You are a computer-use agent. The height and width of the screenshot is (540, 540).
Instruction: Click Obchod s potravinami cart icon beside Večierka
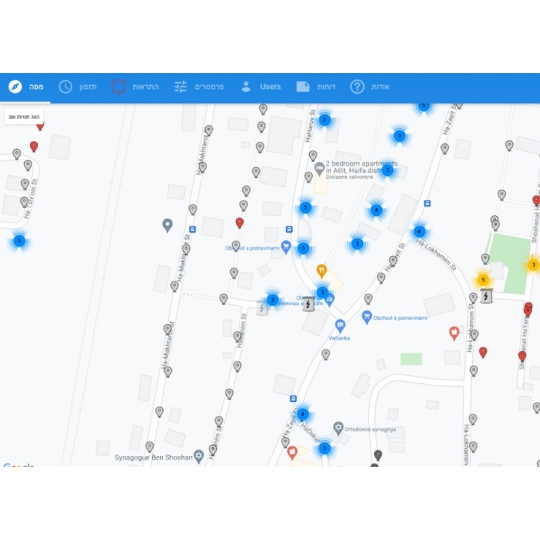tap(366, 316)
